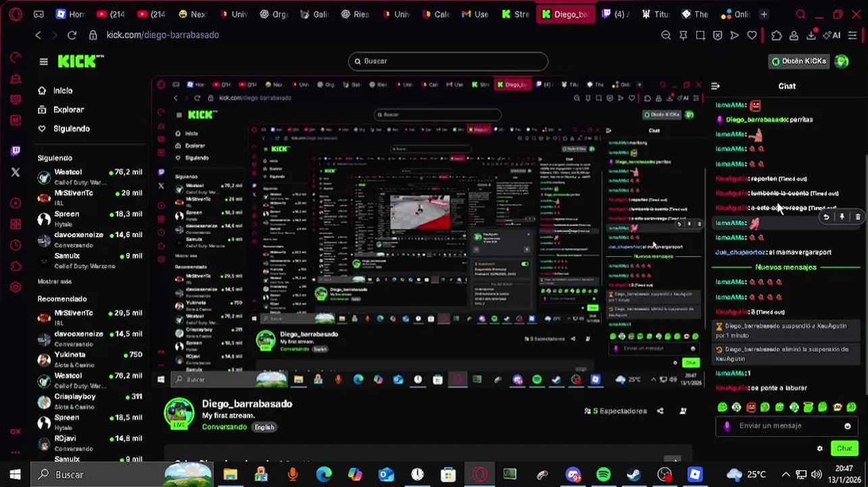Open the extensions cube icon in sidebar
This screenshot has width=868, height=487.
[16, 266]
